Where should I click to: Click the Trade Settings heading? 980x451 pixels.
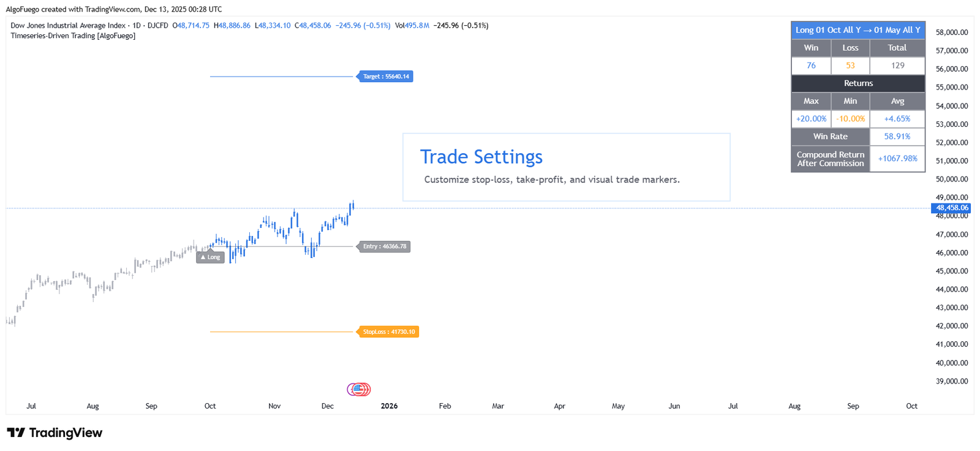pos(481,157)
